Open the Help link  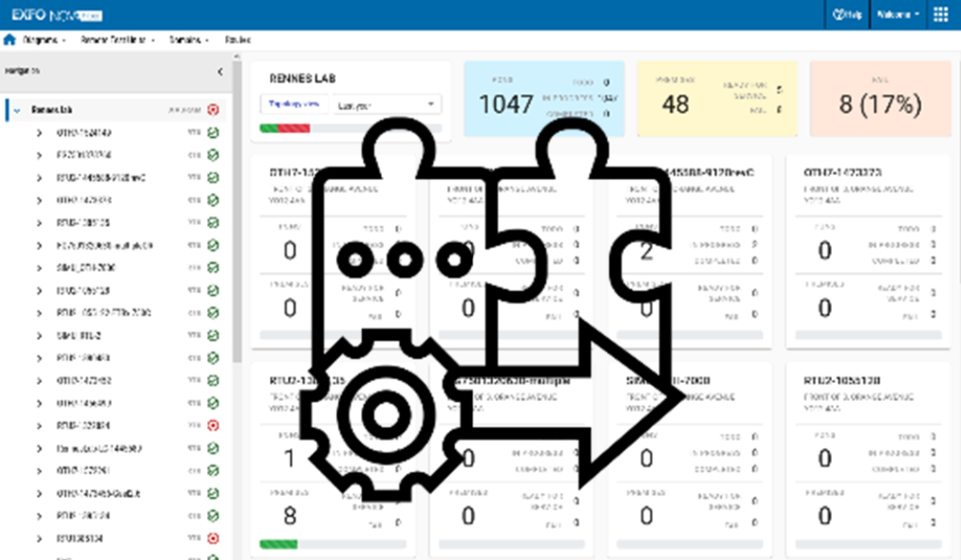[847, 14]
